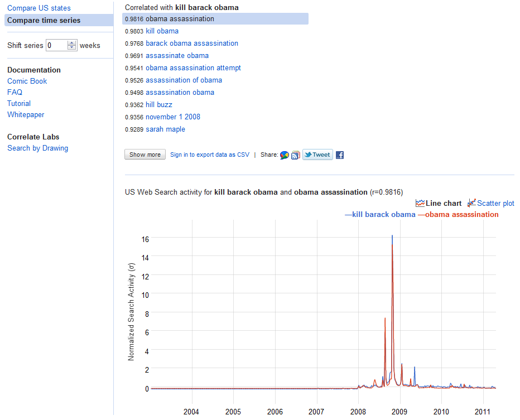520x420 pixels.
Task: Open Compare US states view
Action: pos(39,8)
